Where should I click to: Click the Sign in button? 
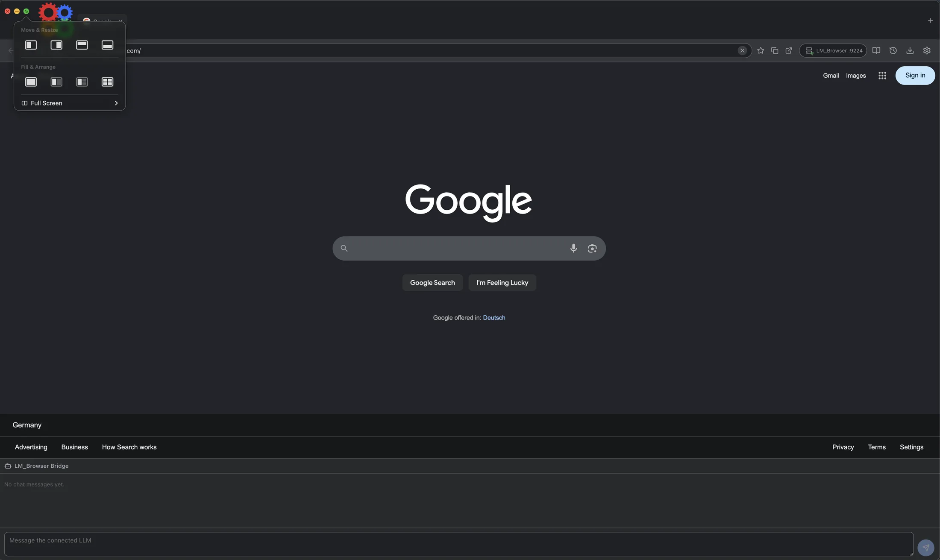(915, 76)
